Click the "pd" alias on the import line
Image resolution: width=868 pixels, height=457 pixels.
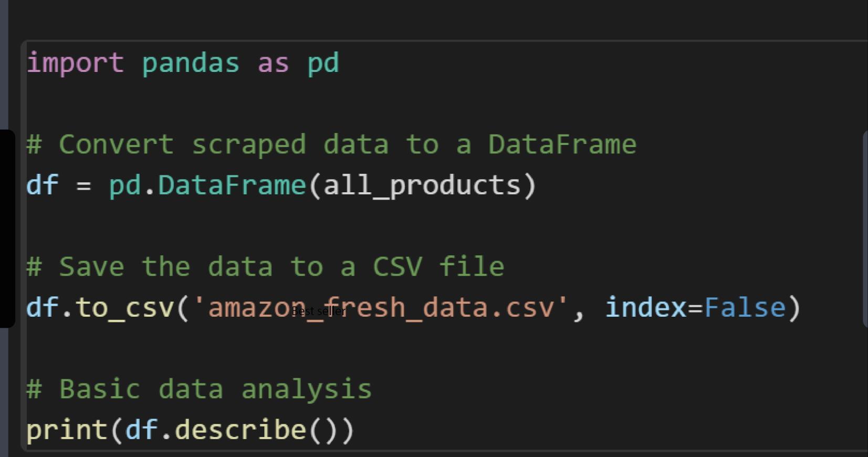click(323, 63)
